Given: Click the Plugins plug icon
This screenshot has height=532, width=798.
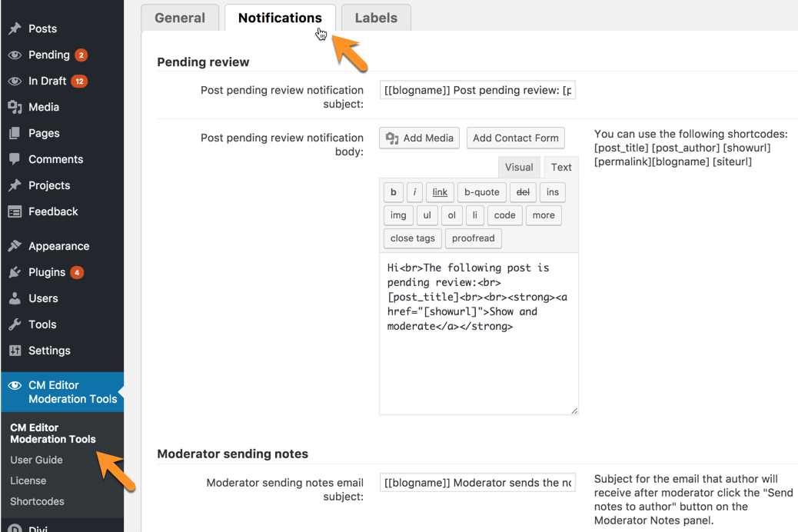Looking at the screenshot, I should (x=15, y=272).
